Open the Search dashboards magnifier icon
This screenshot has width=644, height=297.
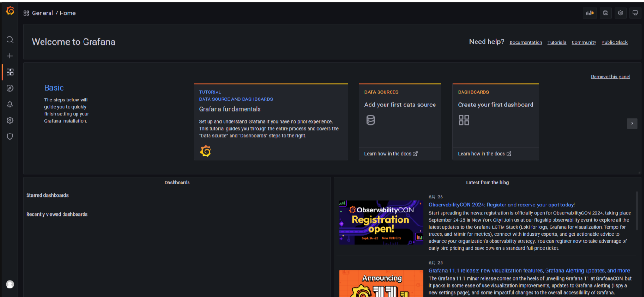(10, 40)
